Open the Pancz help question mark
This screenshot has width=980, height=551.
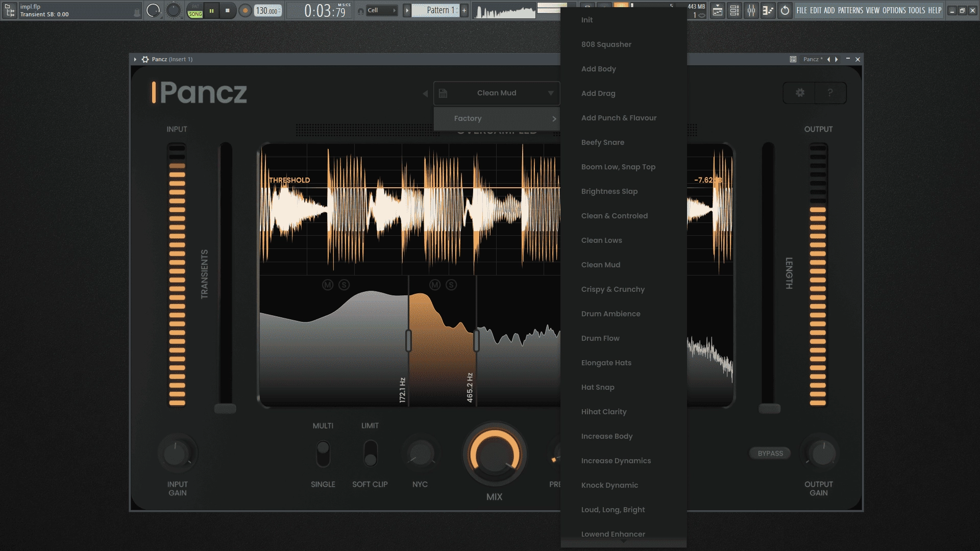pyautogui.click(x=830, y=93)
